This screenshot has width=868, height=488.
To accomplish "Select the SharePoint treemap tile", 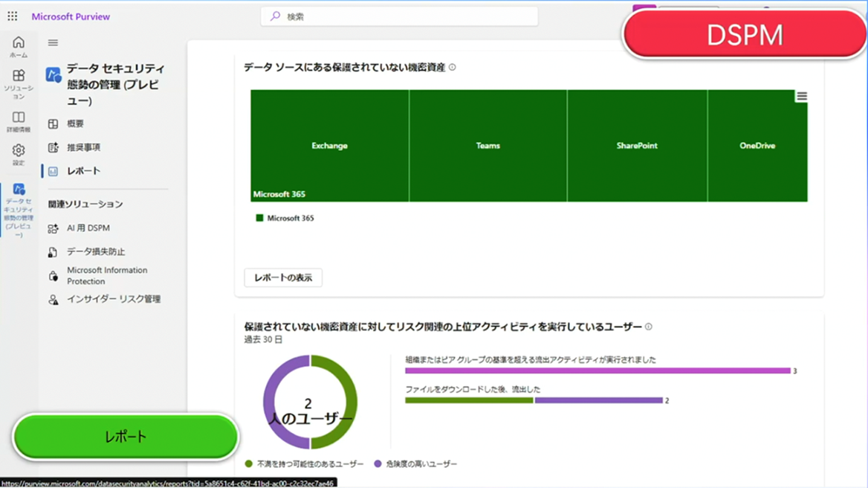I will click(x=637, y=146).
